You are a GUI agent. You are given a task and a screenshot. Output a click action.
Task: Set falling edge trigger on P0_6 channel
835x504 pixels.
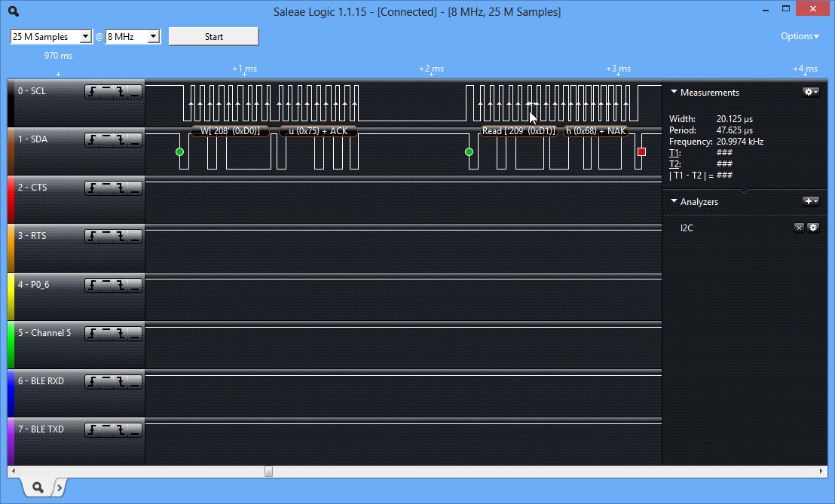pyautogui.click(x=121, y=286)
